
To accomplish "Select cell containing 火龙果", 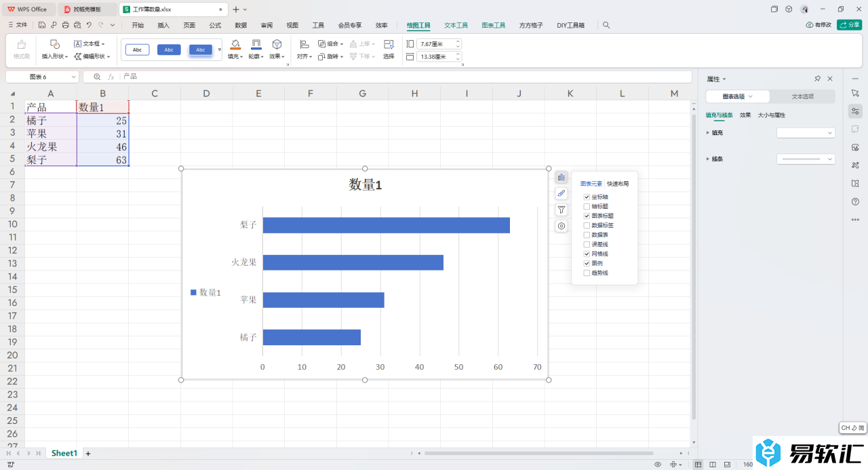I will pos(51,146).
